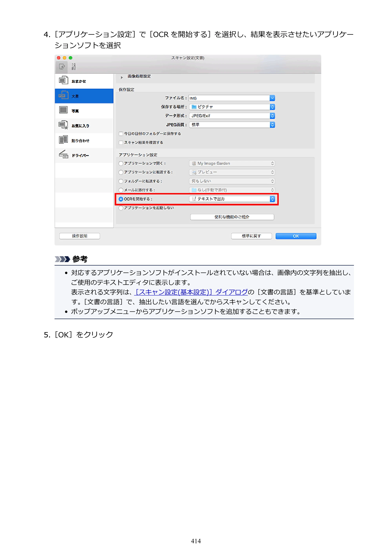Enable スキャン結果を確認する checkbox

(121, 143)
